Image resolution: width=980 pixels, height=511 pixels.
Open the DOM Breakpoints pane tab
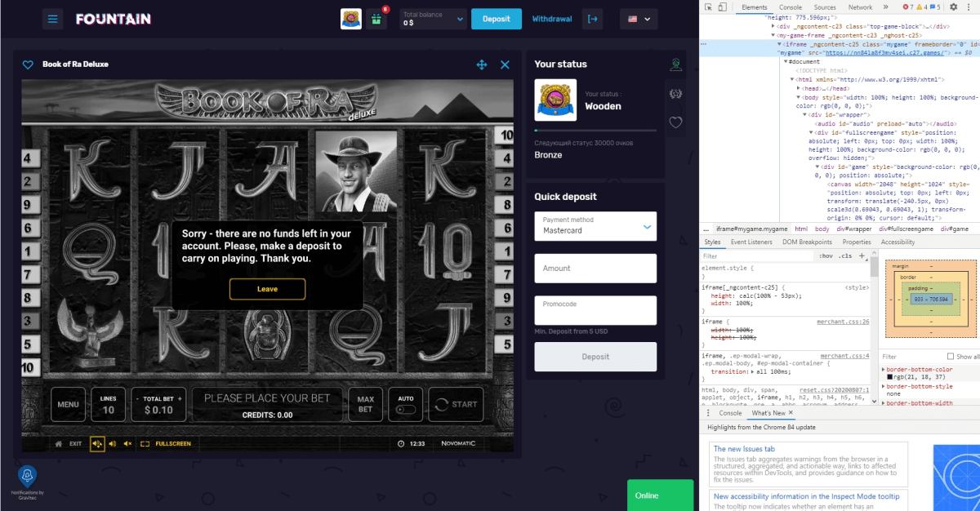coord(807,242)
